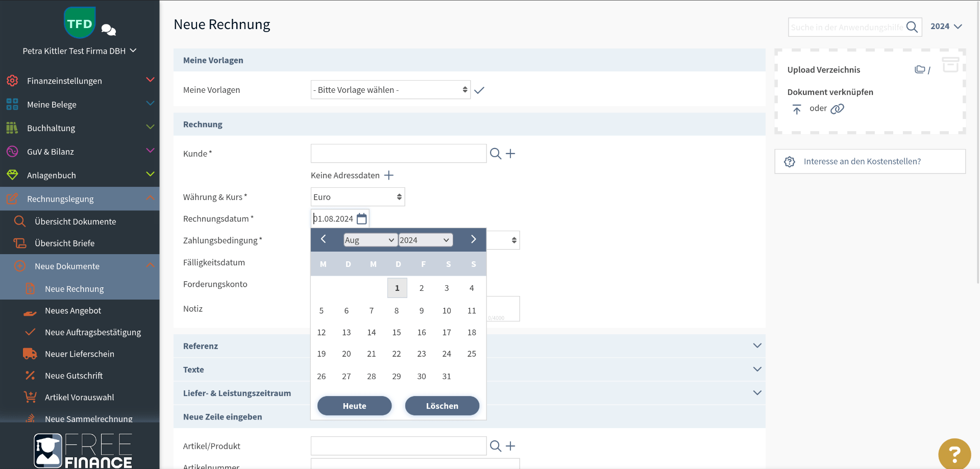The image size is (980, 469).
Task: Click the search icon next to Kunde
Action: pyautogui.click(x=495, y=154)
